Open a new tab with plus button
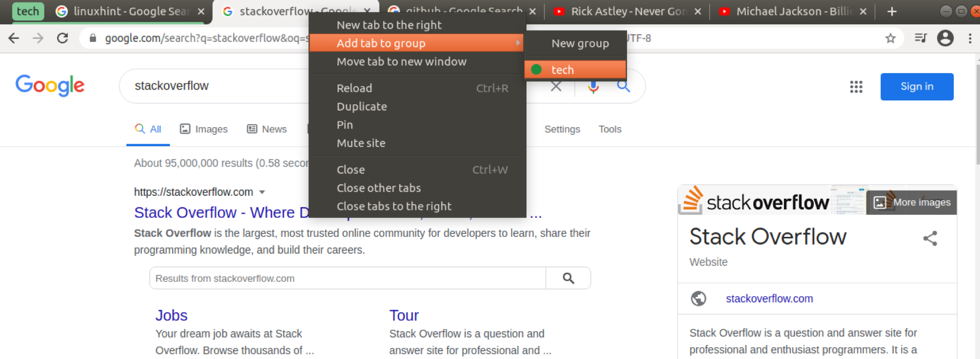This screenshot has width=980, height=359. click(892, 11)
